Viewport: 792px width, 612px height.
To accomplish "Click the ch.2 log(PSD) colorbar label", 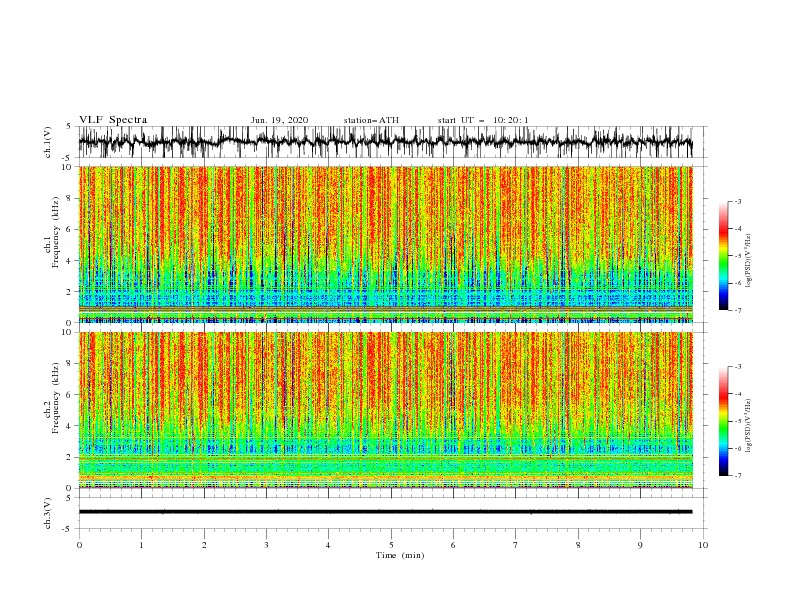I will pos(749,425).
